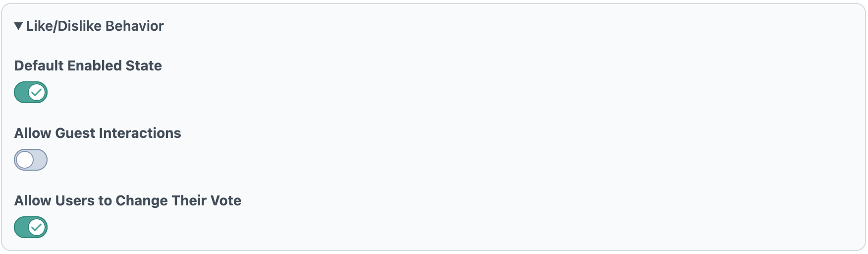Click the Default Enabled State label
This screenshot has height=254, width=868.
click(x=88, y=66)
